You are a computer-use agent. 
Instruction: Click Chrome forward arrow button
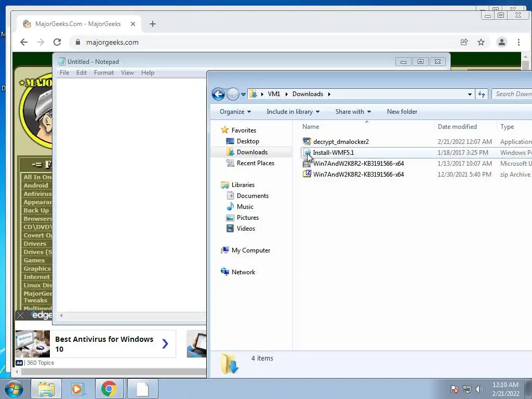[41, 42]
